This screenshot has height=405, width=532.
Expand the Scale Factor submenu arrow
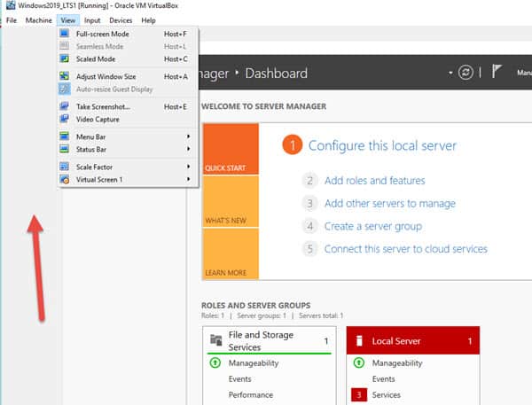click(188, 167)
